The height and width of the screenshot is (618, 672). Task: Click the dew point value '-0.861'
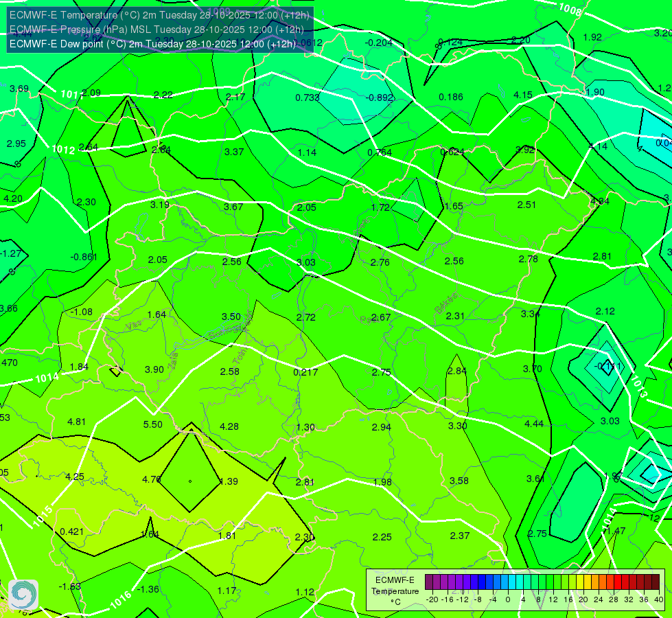coord(84,257)
